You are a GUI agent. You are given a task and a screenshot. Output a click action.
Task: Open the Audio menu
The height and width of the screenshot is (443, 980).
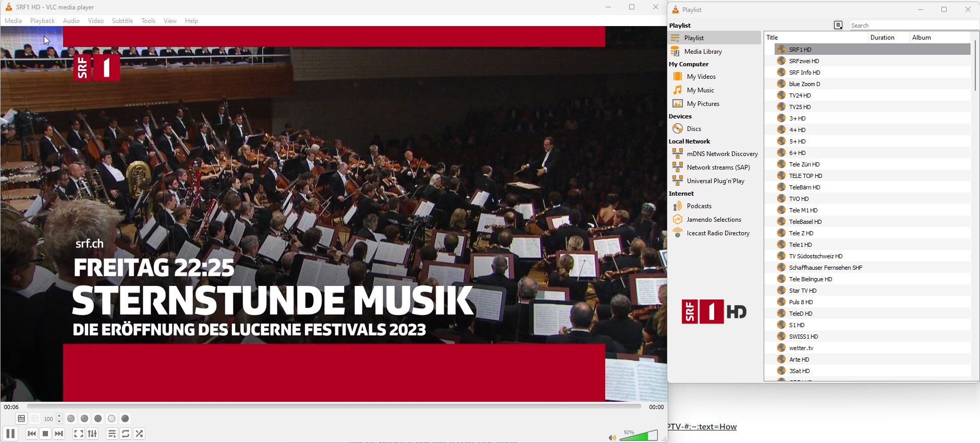click(x=71, y=21)
